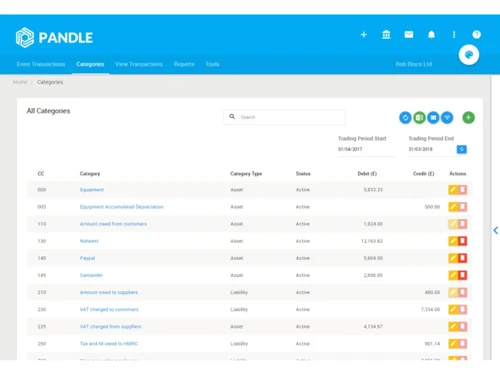Click the Trading Period Start date field

(x=366, y=149)
